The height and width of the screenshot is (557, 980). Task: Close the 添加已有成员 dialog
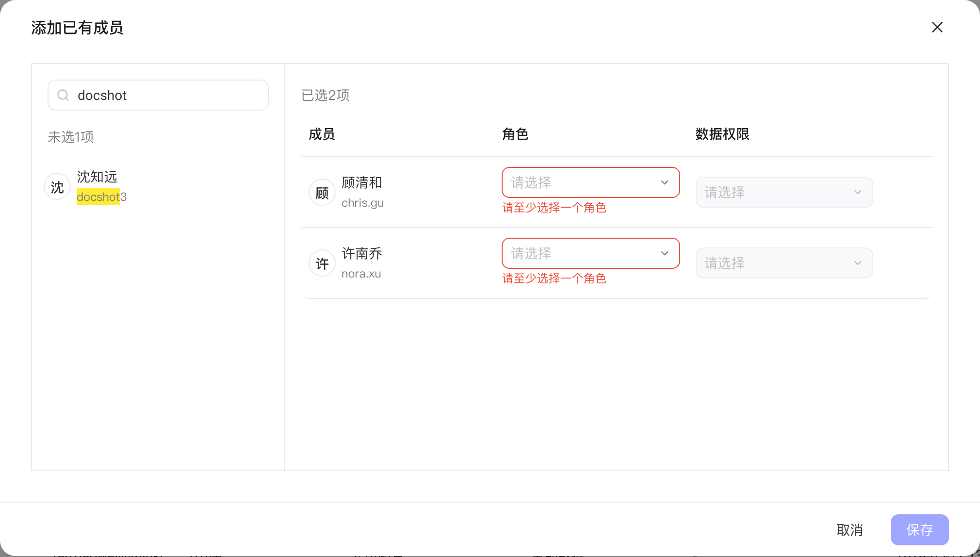click(x=937, y=27)
